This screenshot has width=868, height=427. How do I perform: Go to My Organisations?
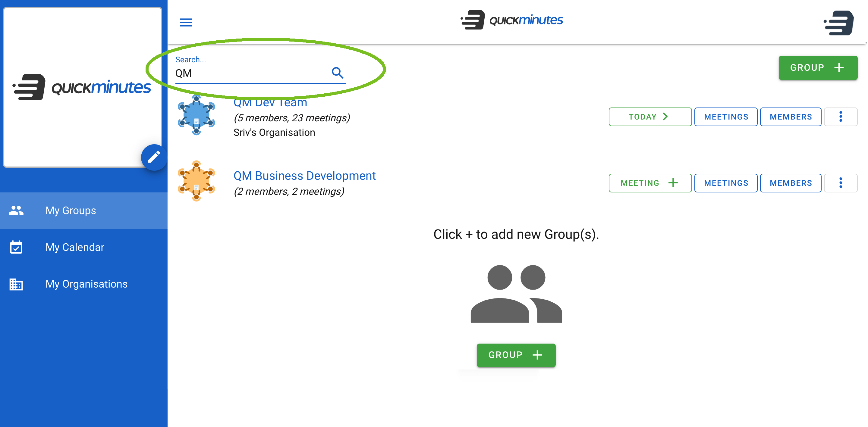click(83, 284)
